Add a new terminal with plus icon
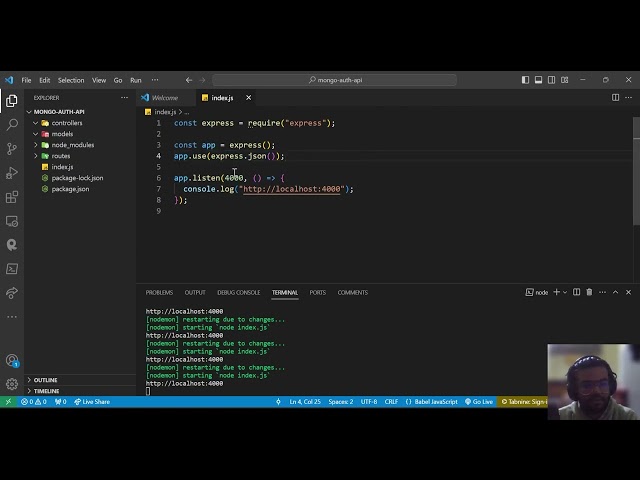 tap(556, 292)
